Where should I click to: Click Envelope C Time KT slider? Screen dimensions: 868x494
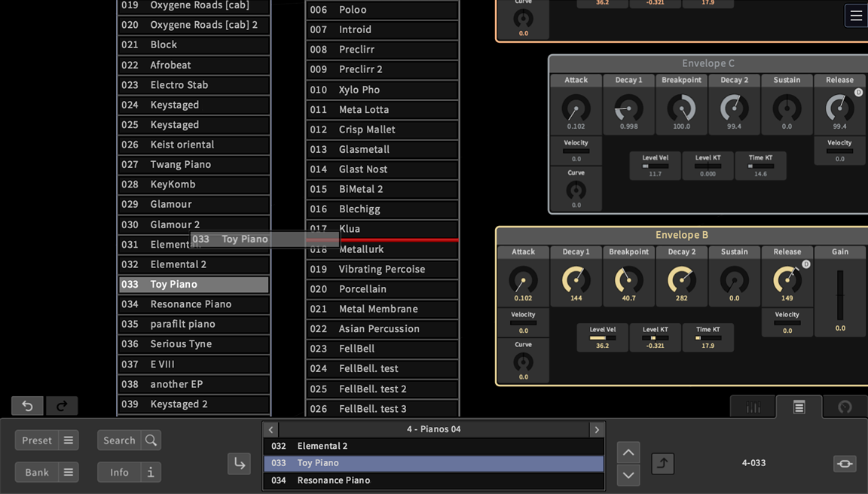pyautogui.click(x=760, y=166)
